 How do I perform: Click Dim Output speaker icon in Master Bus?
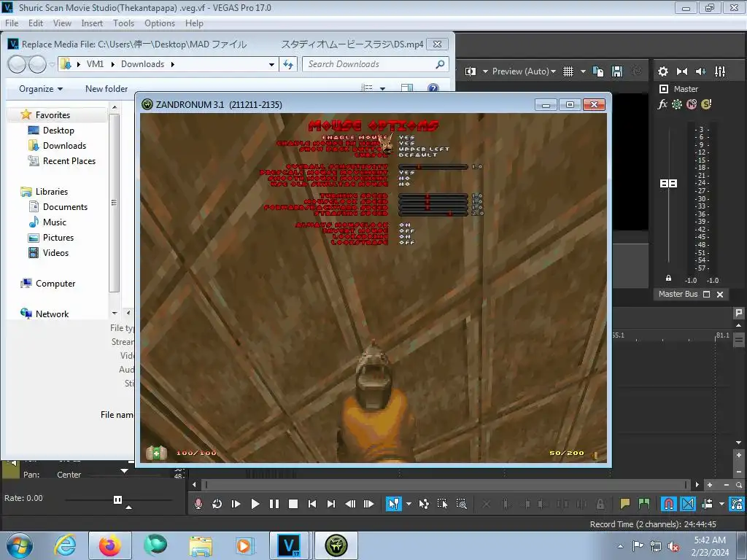pyautogui.click(x=701, y=71)
